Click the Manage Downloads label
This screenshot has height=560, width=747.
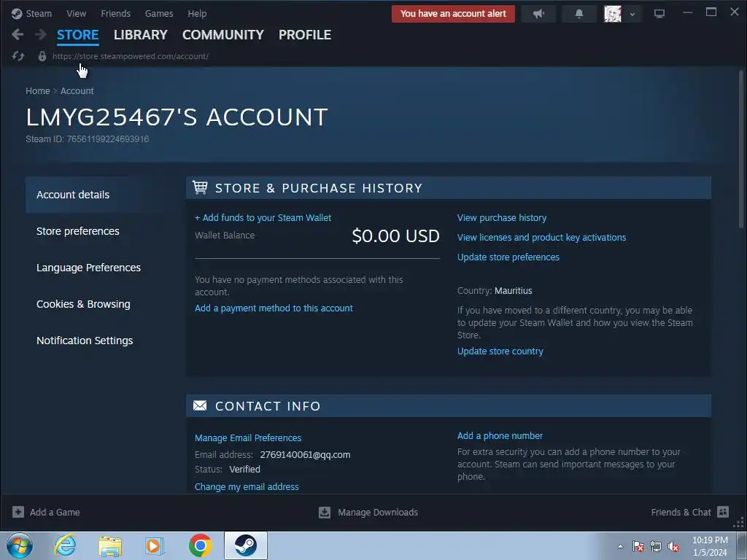click(378, 513)
